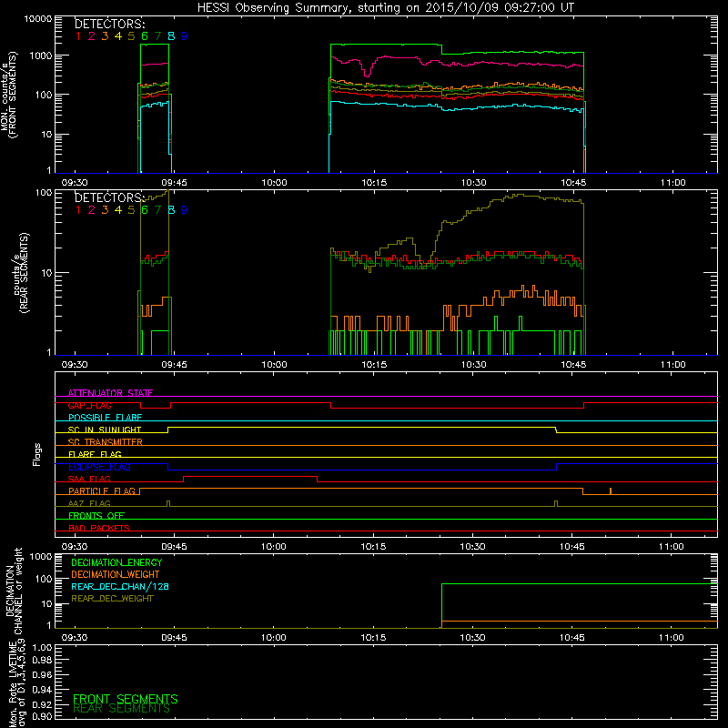Click '10:15' time label under front segments plot
Image resolution: width=728 pixels, height=728 pixels.
click(374, 183)
